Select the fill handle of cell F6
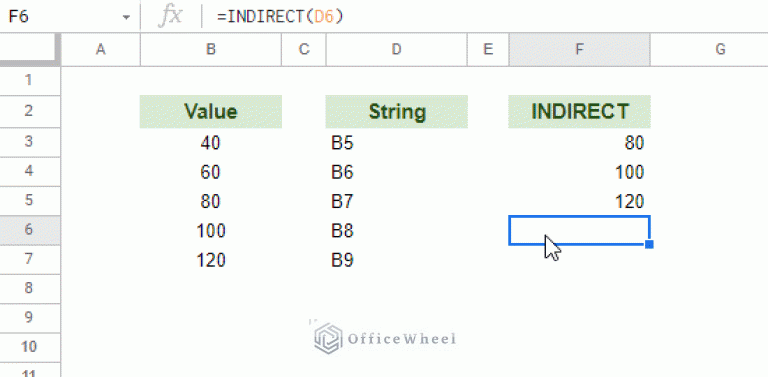Image resolution: width=768 pixels, height=377 pixels. pyautogui.click(x=649, y=244)
